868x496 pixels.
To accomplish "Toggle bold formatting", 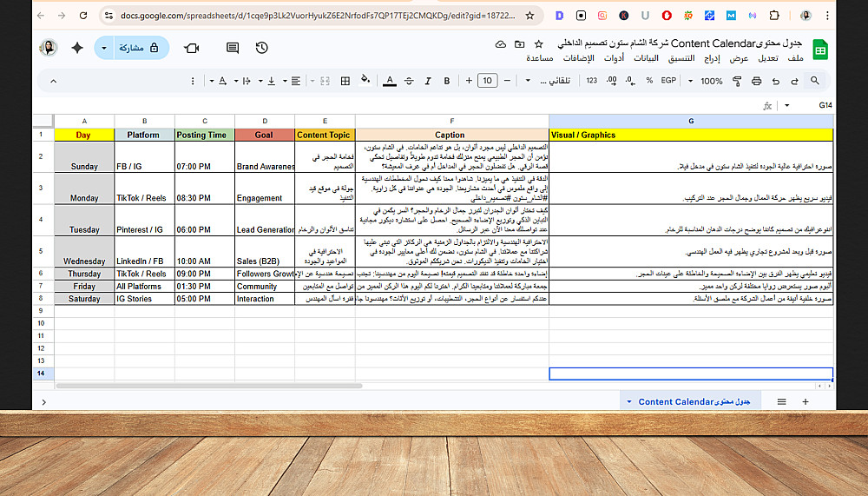I will tap(447, 81).
